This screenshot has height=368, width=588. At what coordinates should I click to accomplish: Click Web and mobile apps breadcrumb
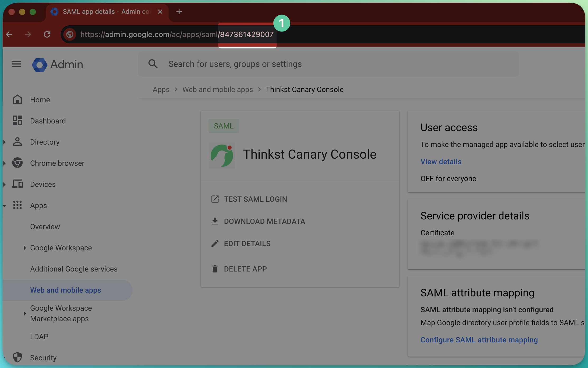coord(217,89)
